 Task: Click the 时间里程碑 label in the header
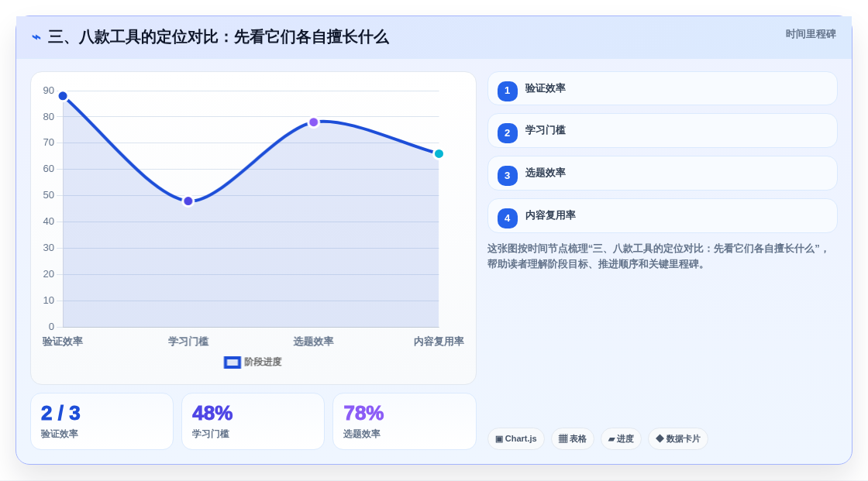pyautogui.click(x=811, y=34)
